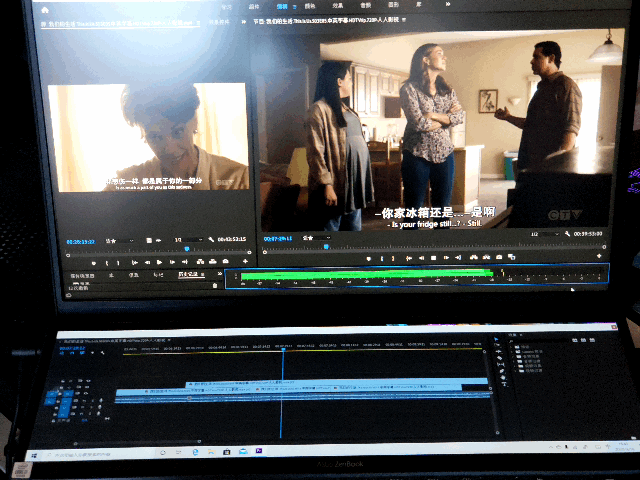Switch to the 图形 workspace tab
Viewport: 640px width, 480px height.
coord(393,5)
